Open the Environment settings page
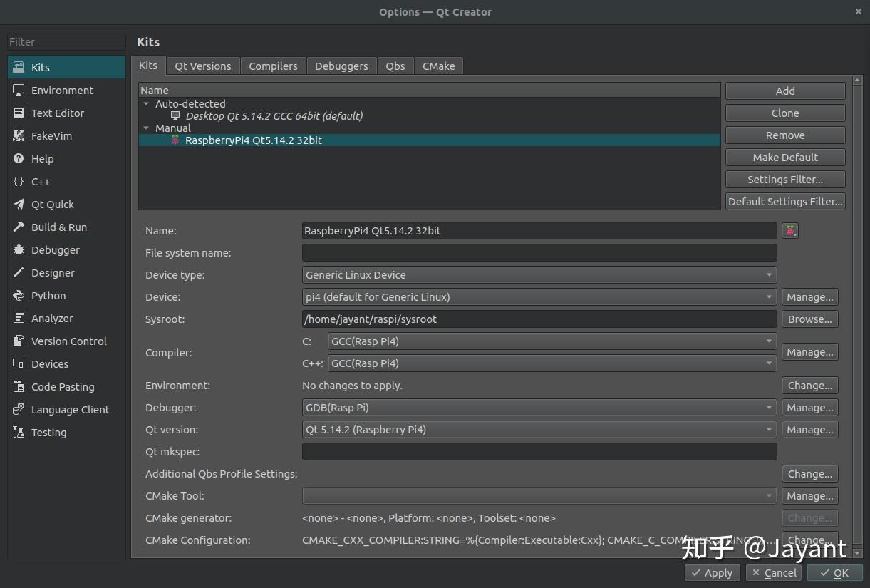The width and height of the screenshot is (870, 588). [x=62, y=90]
